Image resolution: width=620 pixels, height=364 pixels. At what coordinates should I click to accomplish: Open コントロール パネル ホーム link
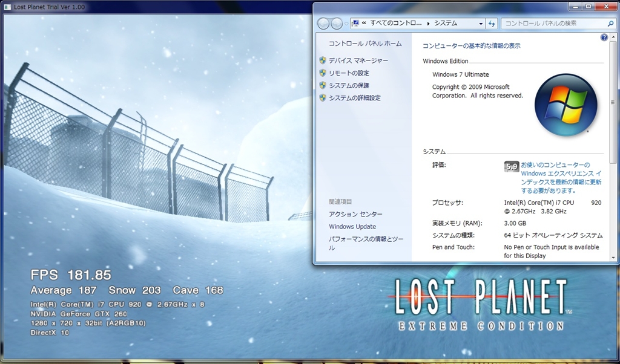[365, 44]
